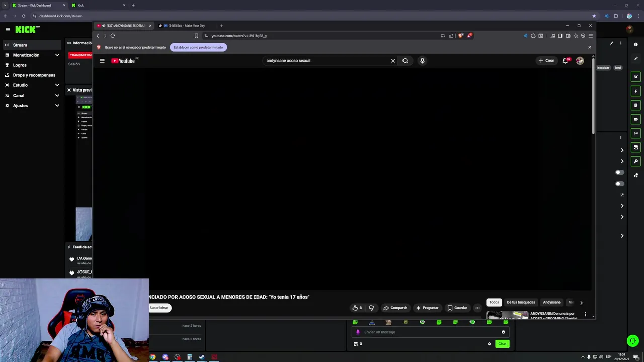Bookmark this page in Brave address bar
644x362 pixels.
tap(196, 36)
